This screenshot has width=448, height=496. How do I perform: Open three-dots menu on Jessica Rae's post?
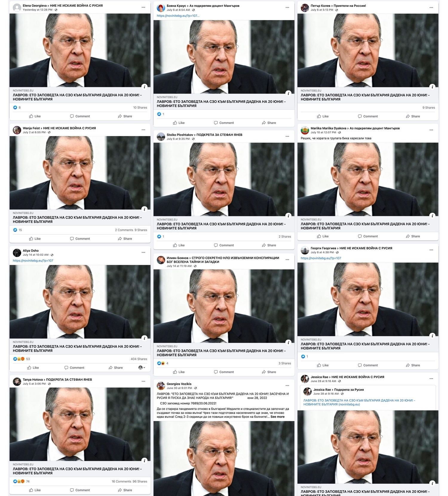431,379
